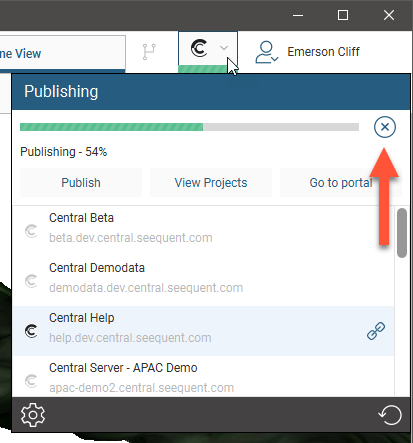This screenshot has height=443, width=413.
Task: Select Central Server - APAC Demo entry
Action: pos(203,377)
